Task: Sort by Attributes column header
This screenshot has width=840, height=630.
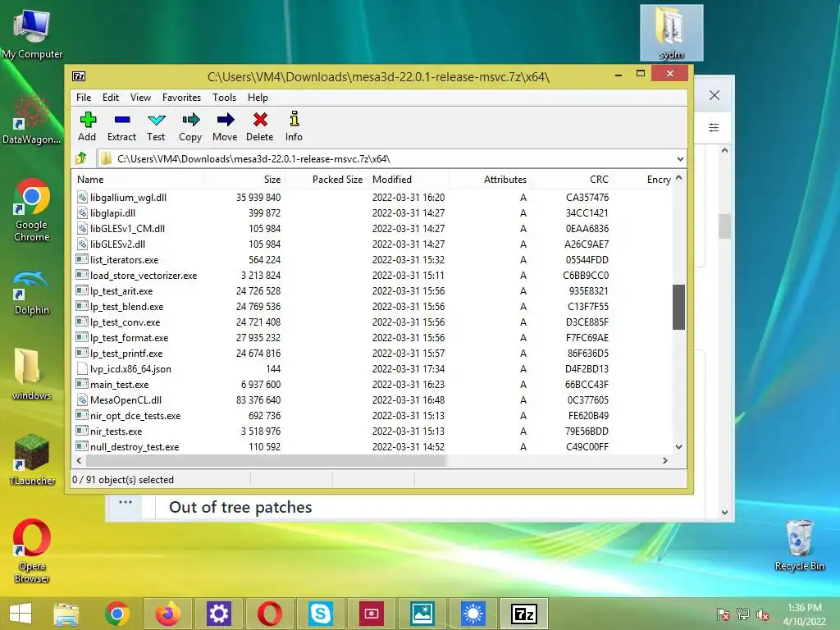Action: 491,180
